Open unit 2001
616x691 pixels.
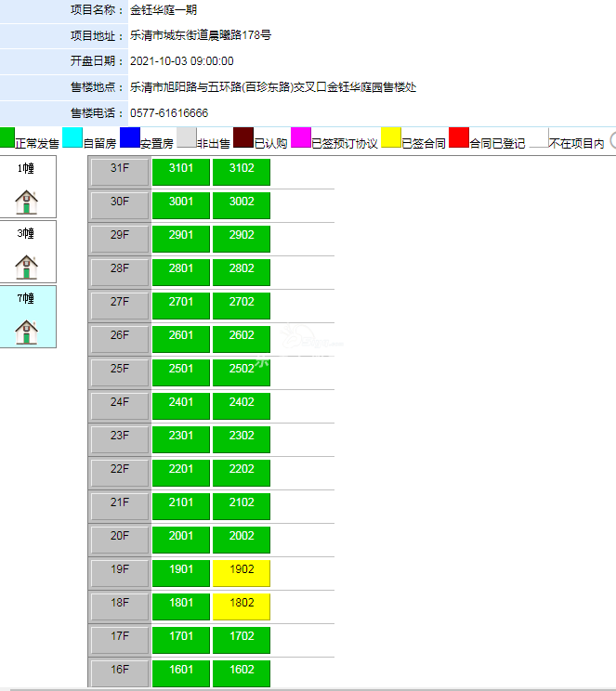coord(181,541)
